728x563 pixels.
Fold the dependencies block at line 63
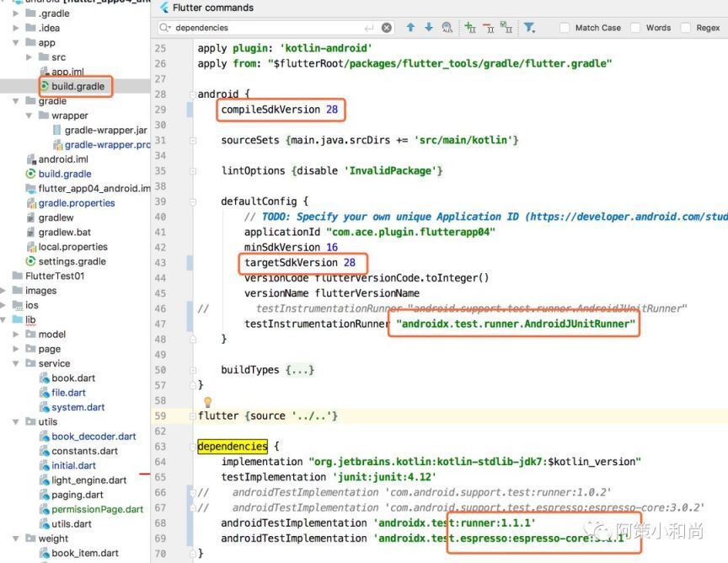(193, 447)
